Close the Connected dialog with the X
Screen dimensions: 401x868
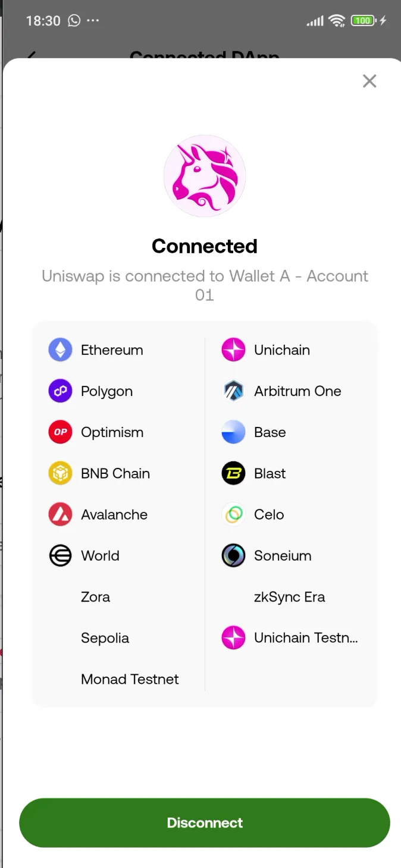[x=369, y=81]
